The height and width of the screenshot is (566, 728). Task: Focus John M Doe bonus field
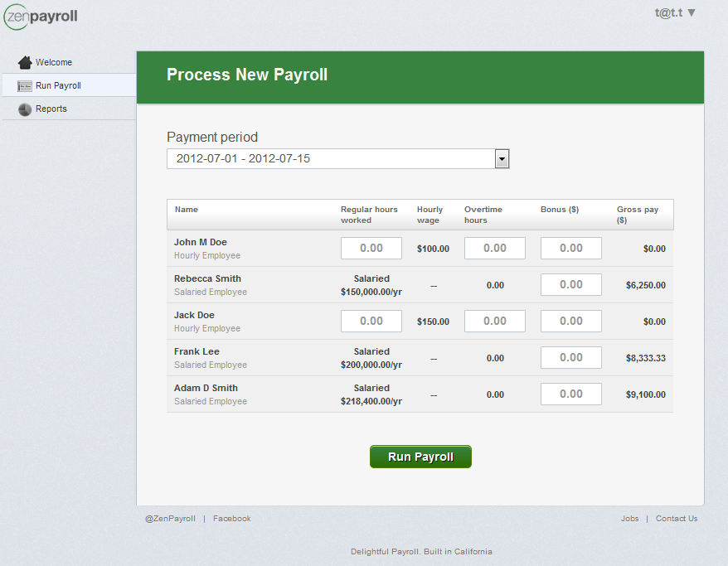tap(571, 249)
